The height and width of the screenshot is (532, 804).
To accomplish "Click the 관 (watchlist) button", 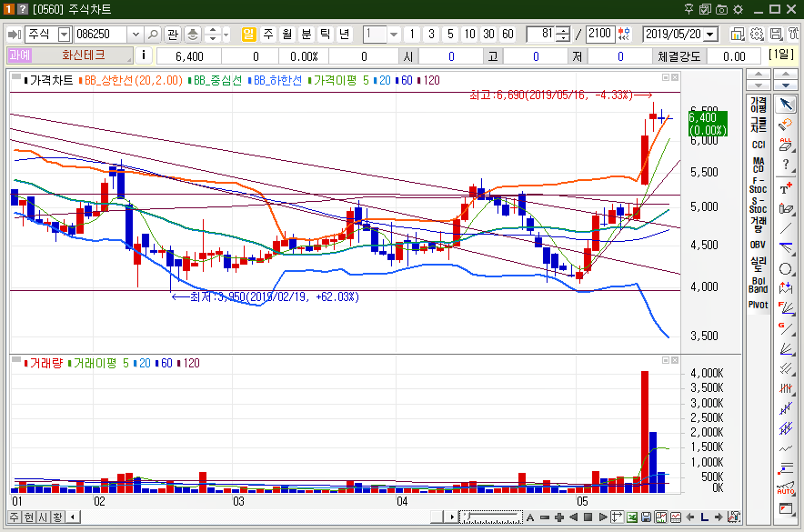I will click(173, 35).
